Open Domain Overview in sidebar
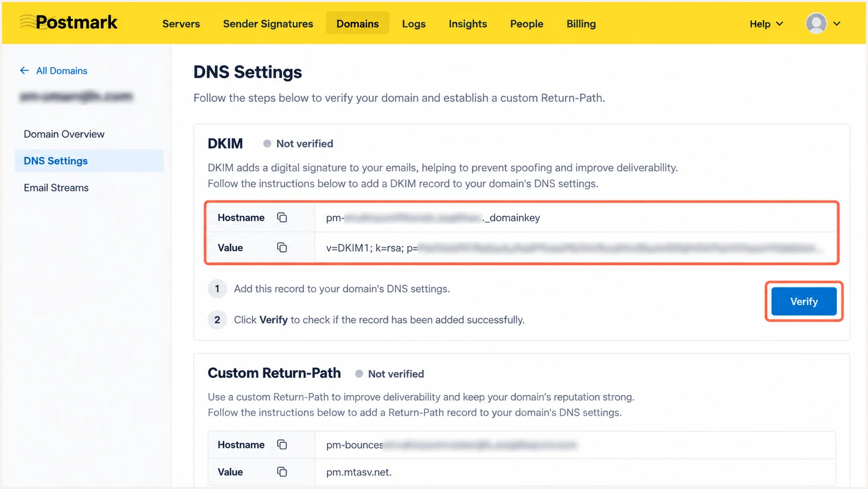 (64, 134)
